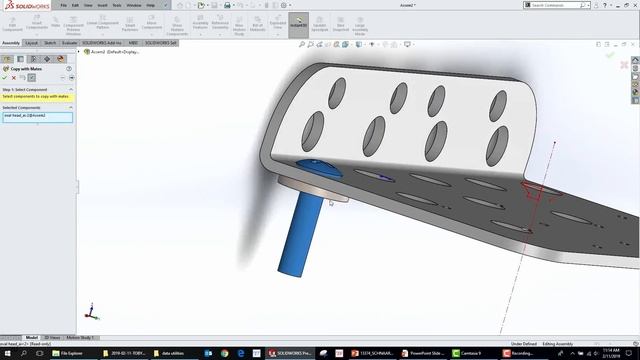Open the DimXpertManager tab icon

tap(47, 59)
